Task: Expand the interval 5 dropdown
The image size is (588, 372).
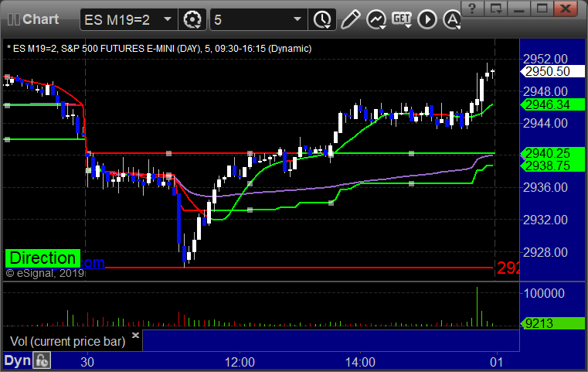Action: (x=297, y=19)
